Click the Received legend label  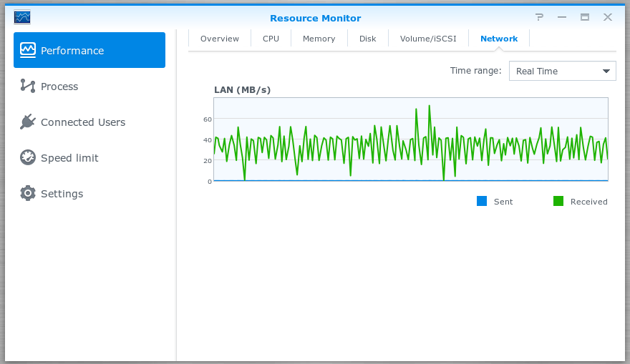point(588,202)
